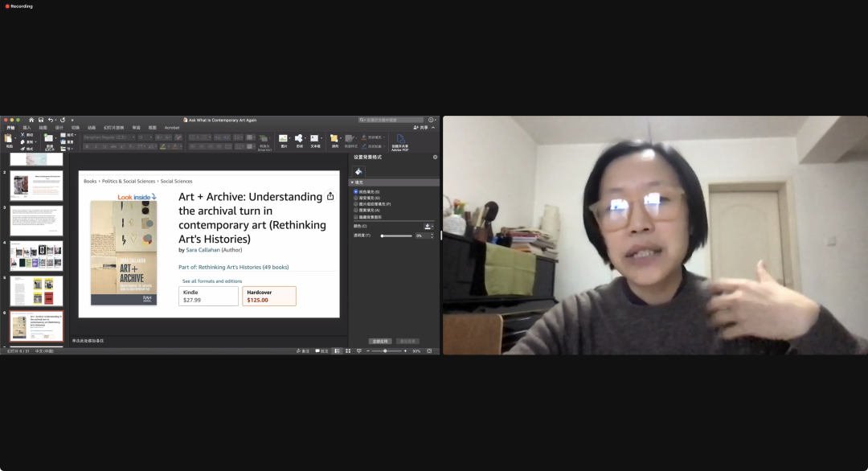Click the Save icon in the title bar

pyautogui.click(x=41, y=120)
